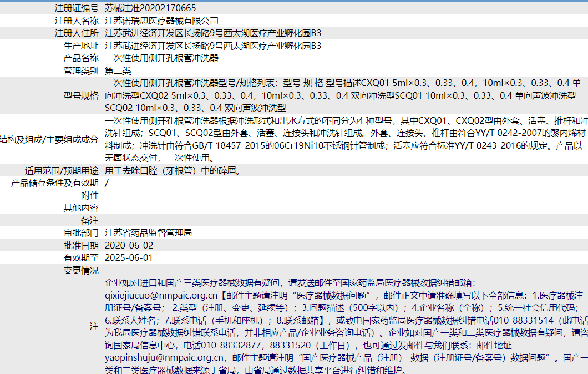Click the 适用范围/预期用途 label
Screen dimensions: 588x374
tap(62, 171)
